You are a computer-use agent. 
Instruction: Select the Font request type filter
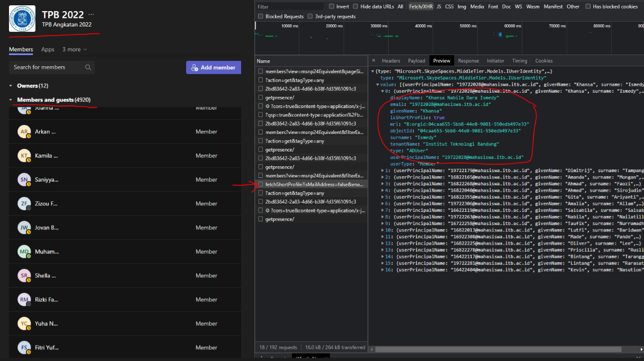point(493,6)
